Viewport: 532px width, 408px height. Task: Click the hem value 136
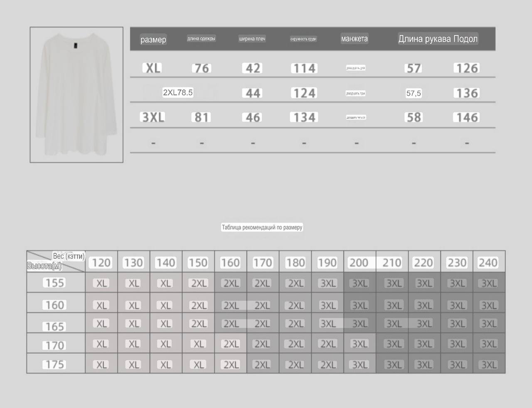point(467,93)
